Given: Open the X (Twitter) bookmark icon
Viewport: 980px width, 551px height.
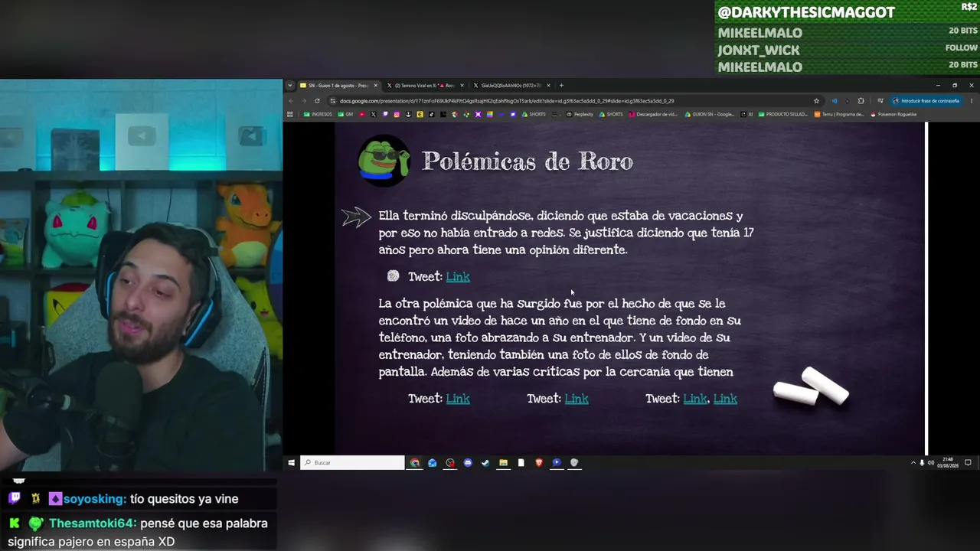Looking at the screenshot, I should pos(373,115).
